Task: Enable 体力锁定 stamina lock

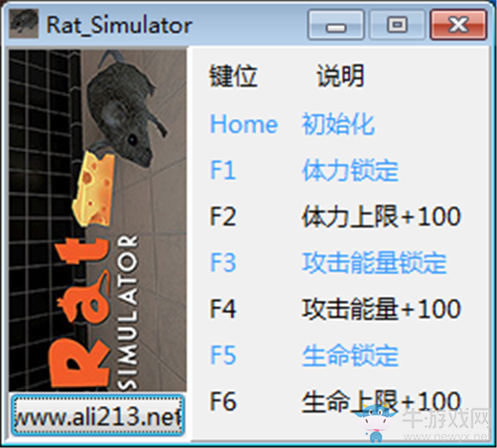Action: 350,170
